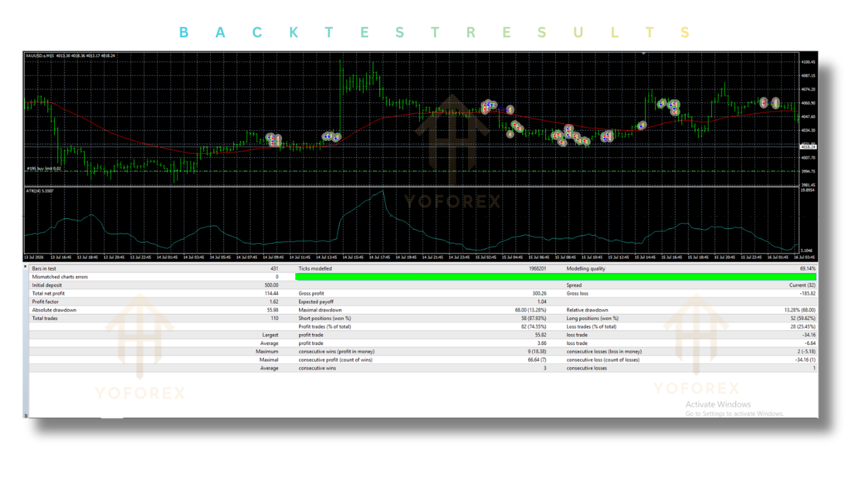Click the 'Total trades' label
This screenshot has width=868, height=488.
pos(44,318)
